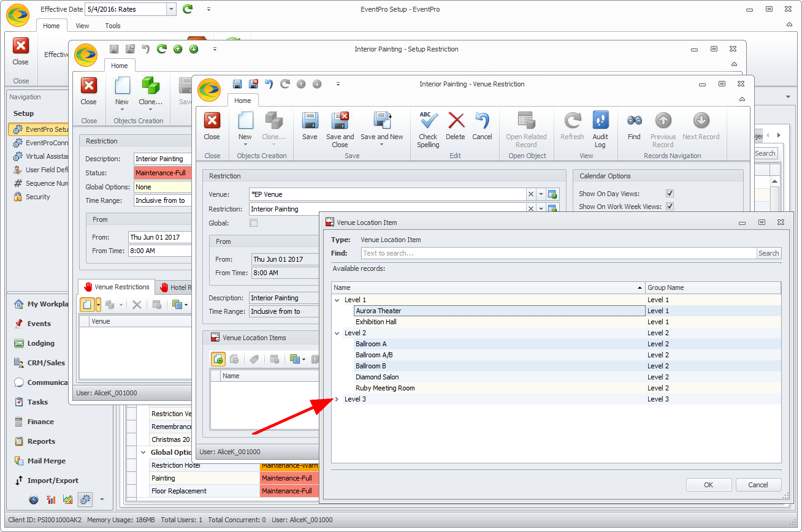
Task: Sort by Group Name column header
Action: click(x=713, y=287)
